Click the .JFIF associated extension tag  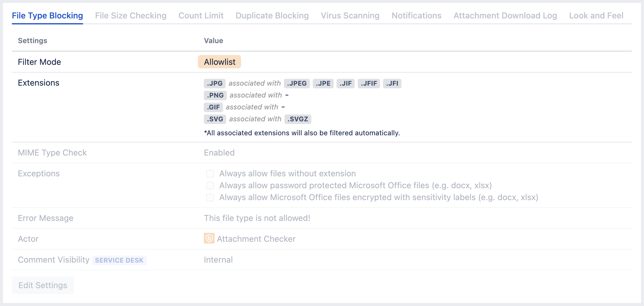369,83
